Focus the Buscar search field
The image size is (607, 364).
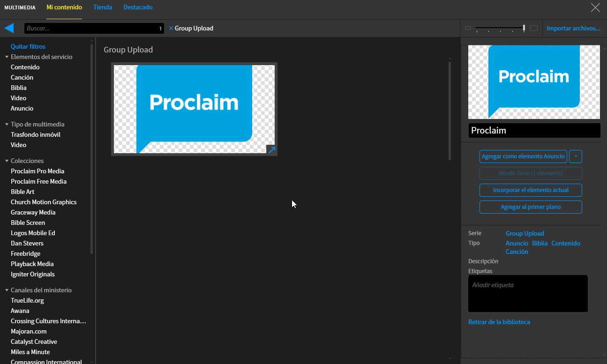pos(94,28)
